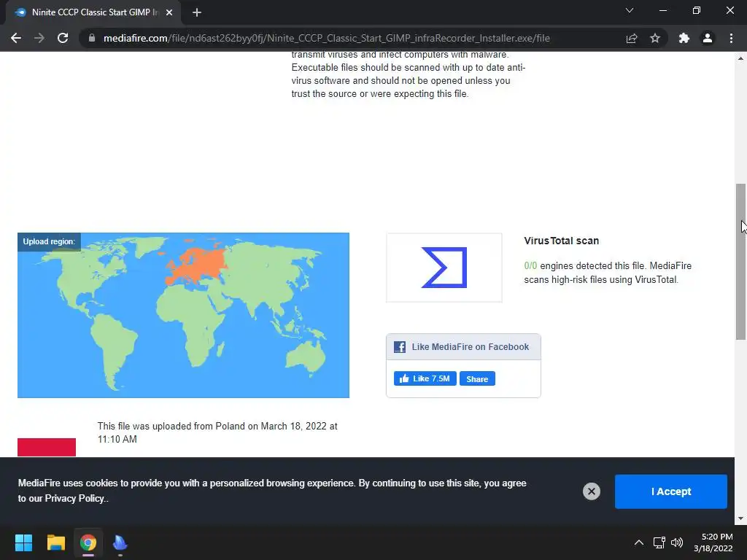The image size is (747, 560).
Task: Open the Privacy Policy link
Action: (75, 499)
